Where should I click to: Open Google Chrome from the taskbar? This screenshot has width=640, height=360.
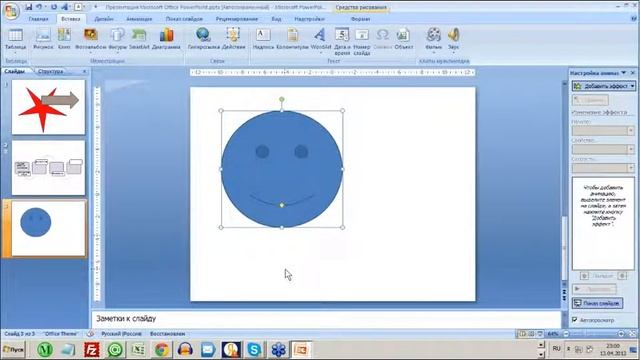point(162,350)
